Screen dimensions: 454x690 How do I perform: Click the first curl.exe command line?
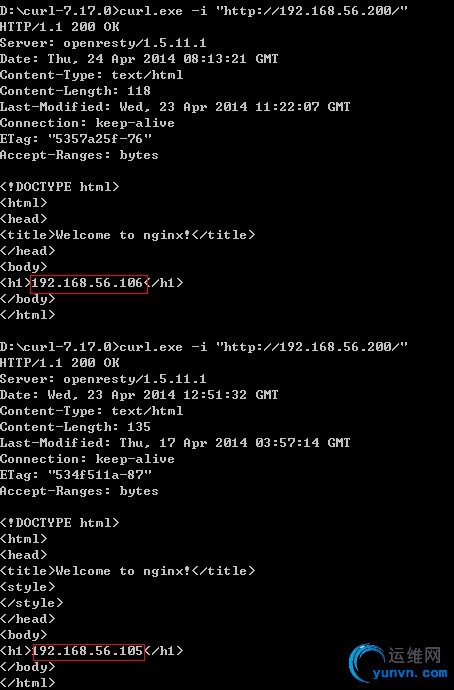coord(204,11)
